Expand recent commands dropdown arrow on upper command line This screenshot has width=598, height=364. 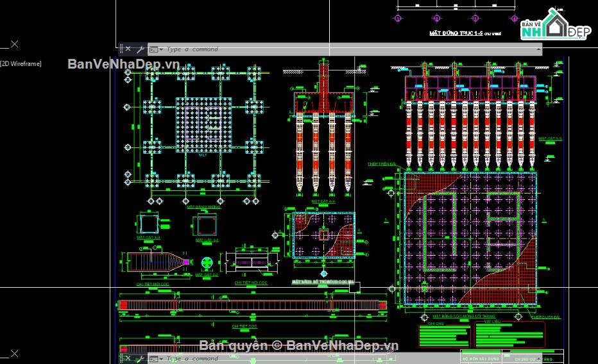click(x=161, y=49)
